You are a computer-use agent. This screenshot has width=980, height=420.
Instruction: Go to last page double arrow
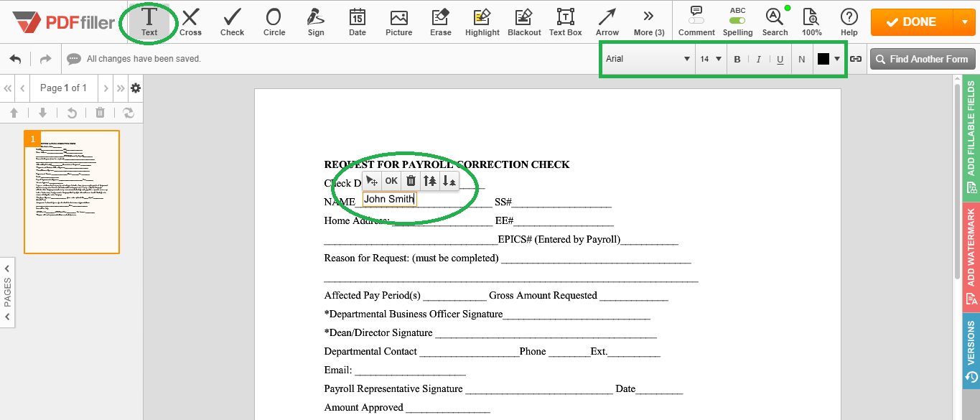coord(121,88)
